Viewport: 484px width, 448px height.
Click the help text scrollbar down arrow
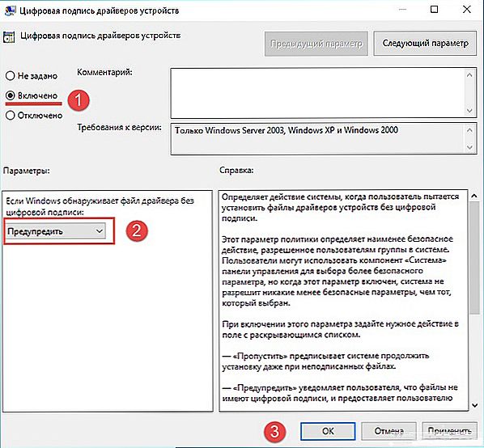pyautogui.click(x=474, y=405)
